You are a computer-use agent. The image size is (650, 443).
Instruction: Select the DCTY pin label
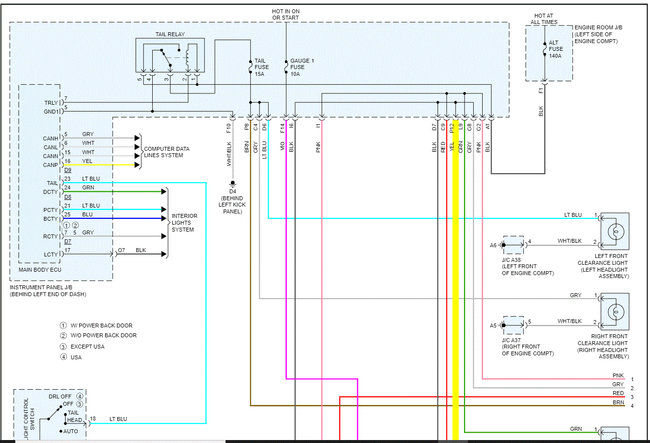coord(51,192)
